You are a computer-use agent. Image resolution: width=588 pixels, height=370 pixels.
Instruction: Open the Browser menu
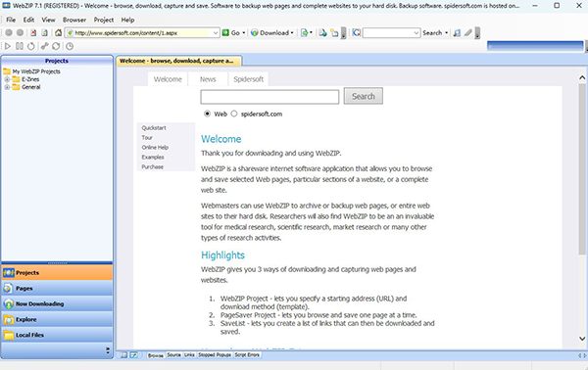pos(74,20)
